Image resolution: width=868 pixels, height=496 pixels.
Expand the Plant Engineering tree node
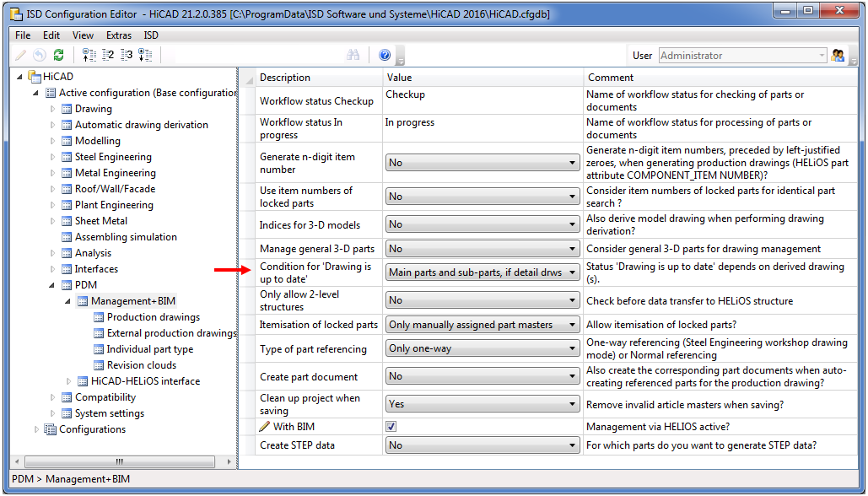[52, 205]
